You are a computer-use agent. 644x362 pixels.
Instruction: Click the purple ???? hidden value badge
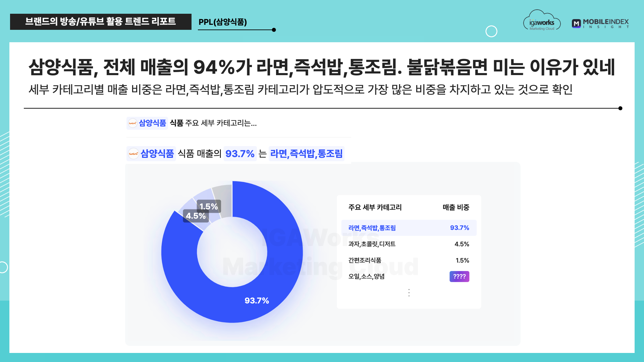(459, 277)
